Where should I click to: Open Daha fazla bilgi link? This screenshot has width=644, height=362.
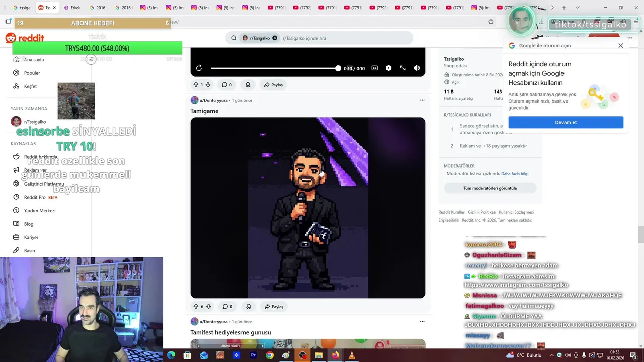(x=515, y=174)
